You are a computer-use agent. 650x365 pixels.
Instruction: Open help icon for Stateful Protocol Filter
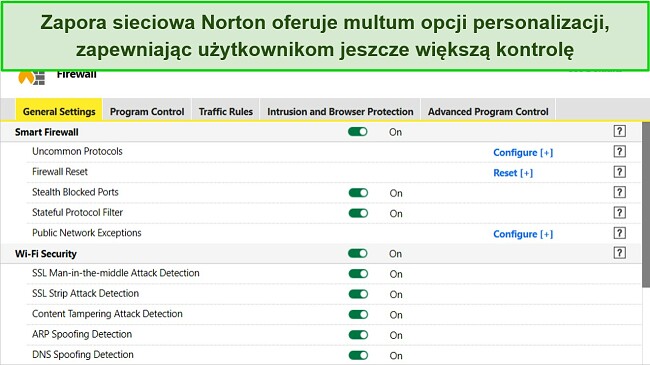[619, 213]
